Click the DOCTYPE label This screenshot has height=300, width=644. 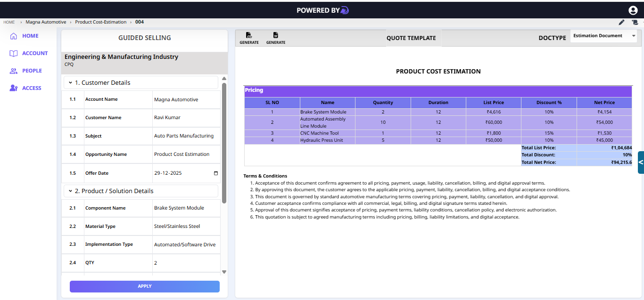pos(552,38)
